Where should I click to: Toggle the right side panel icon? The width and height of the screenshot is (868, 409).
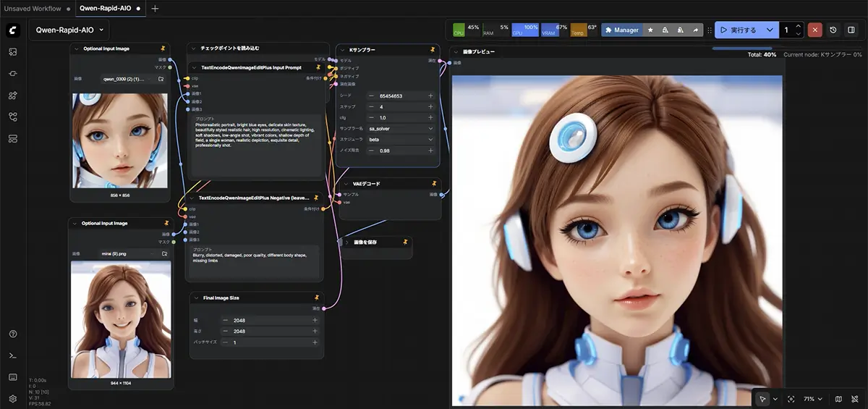851,30
